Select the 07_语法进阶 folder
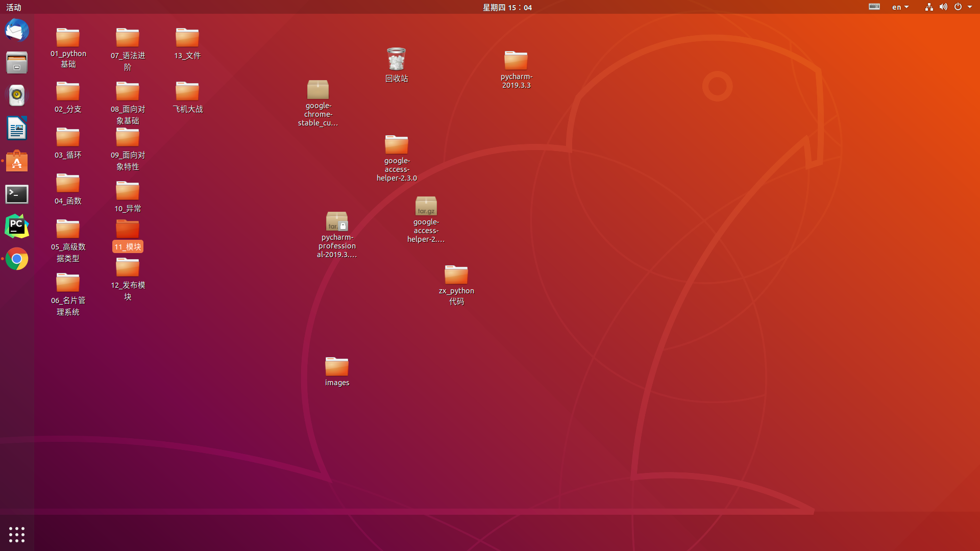This screenshot has width=980, height=551. 128,49
